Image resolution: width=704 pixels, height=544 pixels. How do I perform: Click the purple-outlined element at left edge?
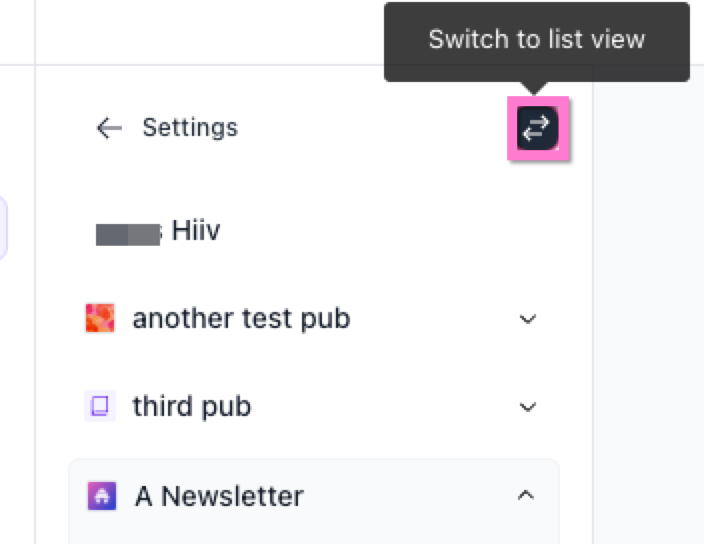(x=3, y=228)
